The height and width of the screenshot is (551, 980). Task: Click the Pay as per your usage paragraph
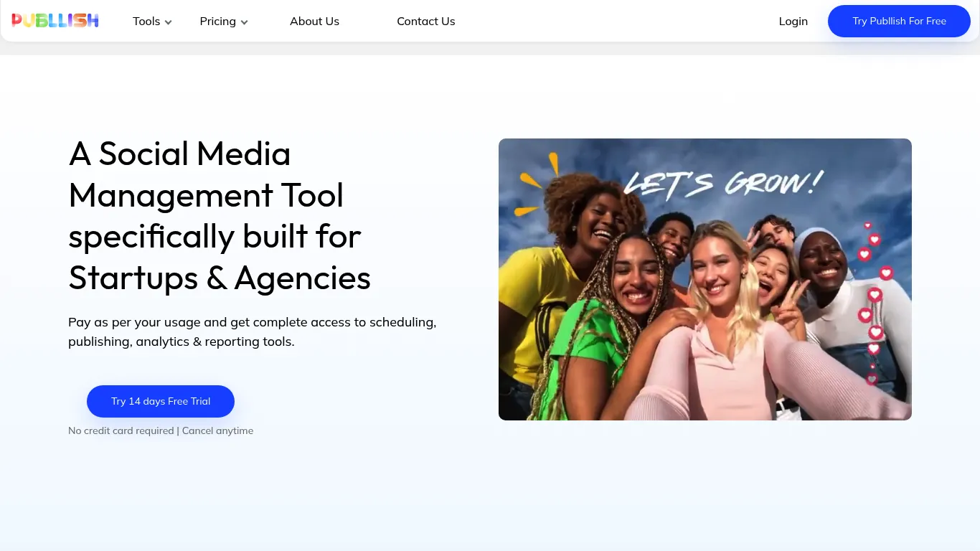[252, 331]
